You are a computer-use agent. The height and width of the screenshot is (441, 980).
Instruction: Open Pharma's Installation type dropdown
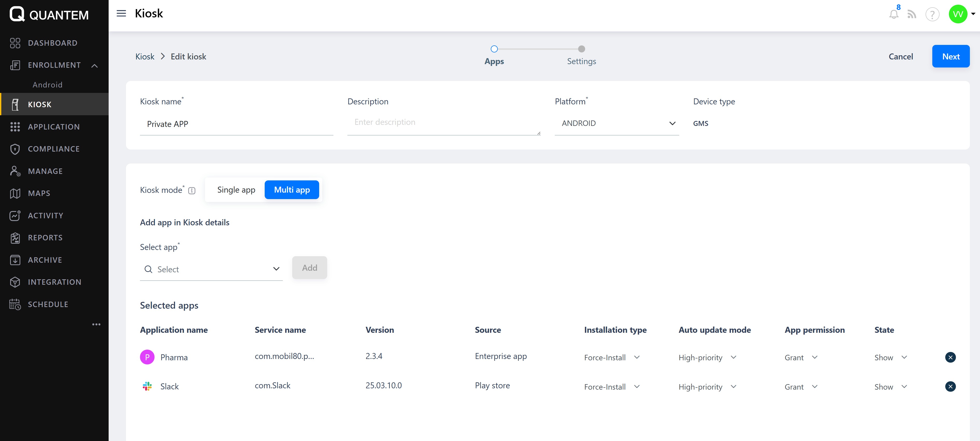click(x=612, y=357)
